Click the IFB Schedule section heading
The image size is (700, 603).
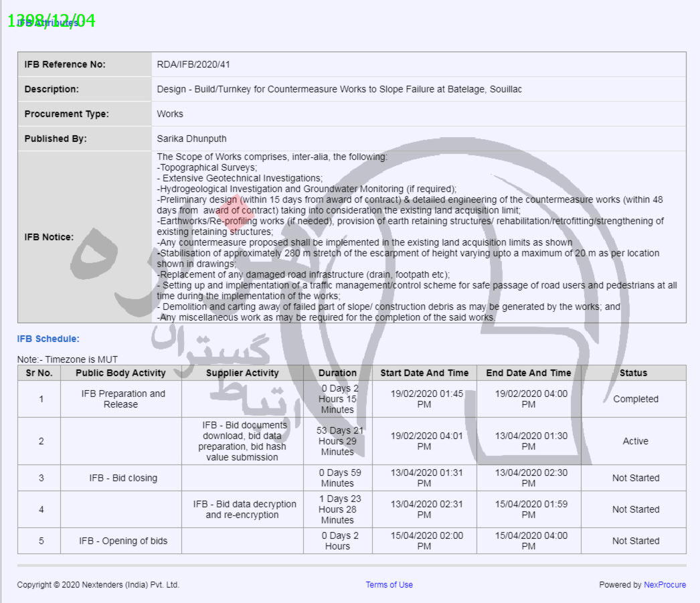coord(48,339)
